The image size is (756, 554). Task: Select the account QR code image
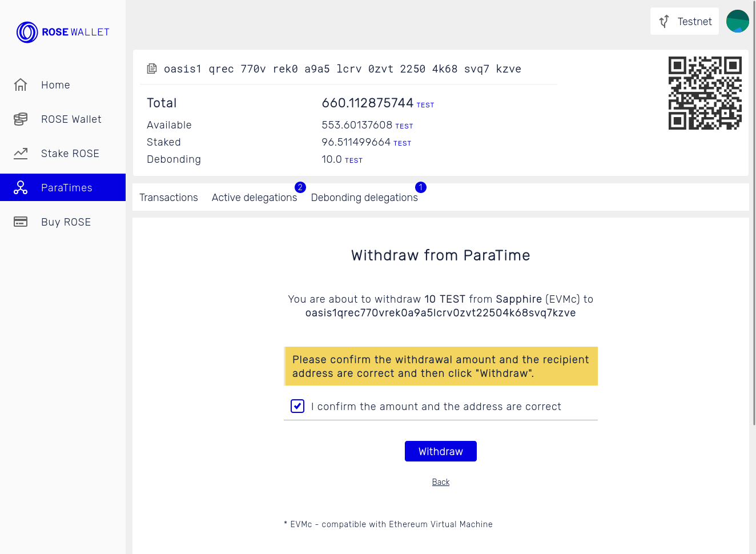pyautogui.click(x=705, y=93)
